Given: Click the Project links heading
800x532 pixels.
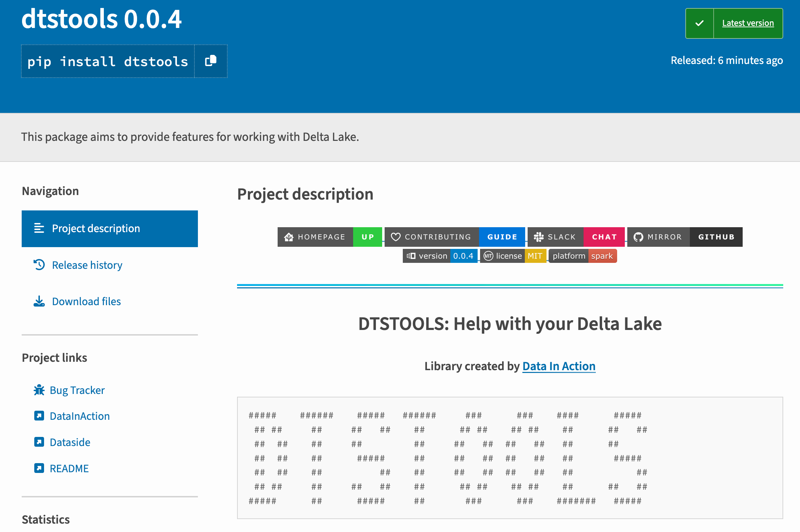Looking at the screenshot, I should pyautogui.click(x=55, y=358).
